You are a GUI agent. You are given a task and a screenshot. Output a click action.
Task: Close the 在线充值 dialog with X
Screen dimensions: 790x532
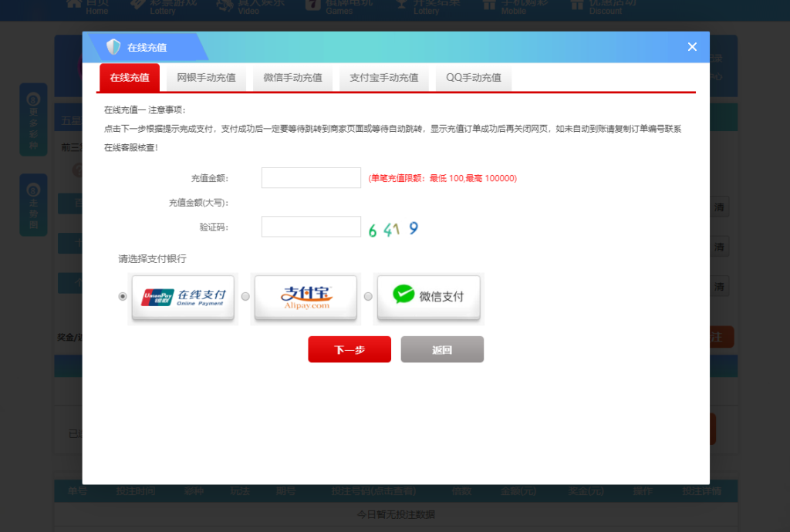(692, 47)
